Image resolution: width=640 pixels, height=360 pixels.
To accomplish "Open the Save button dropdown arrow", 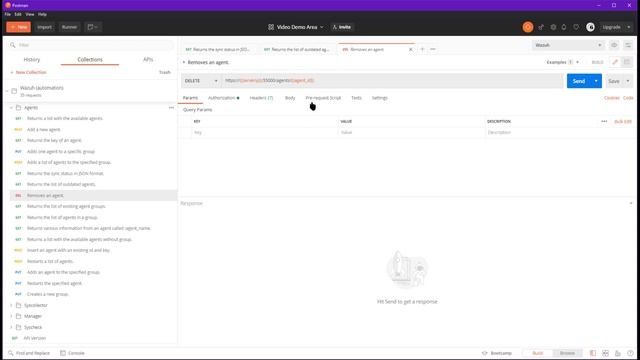I will pyautogui.click(x=628, y=81).
